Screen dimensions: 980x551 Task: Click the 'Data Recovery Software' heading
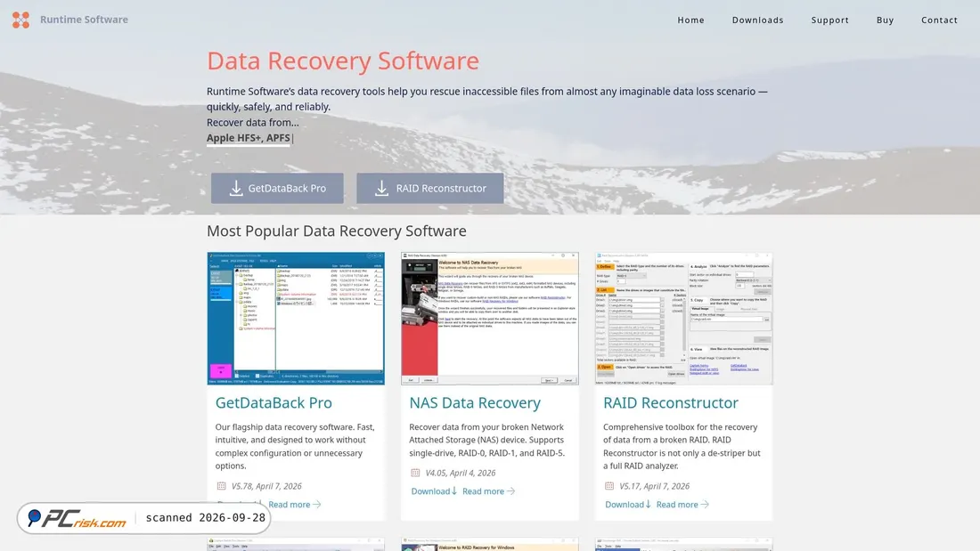click(343, 61)
